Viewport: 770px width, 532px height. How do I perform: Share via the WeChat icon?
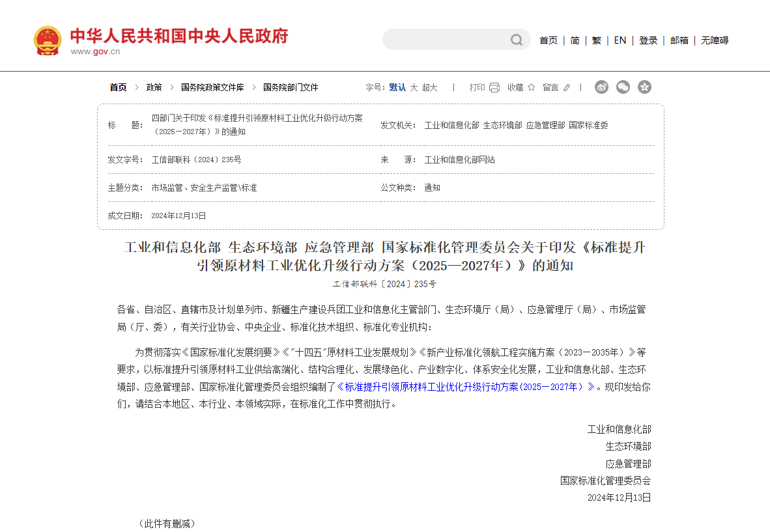click(623, 87)
